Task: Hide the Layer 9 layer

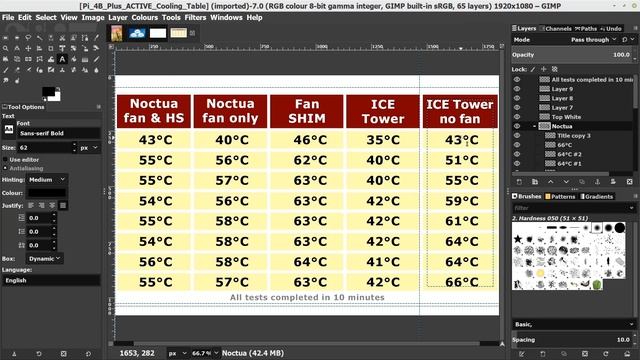Action: [517, 89]
